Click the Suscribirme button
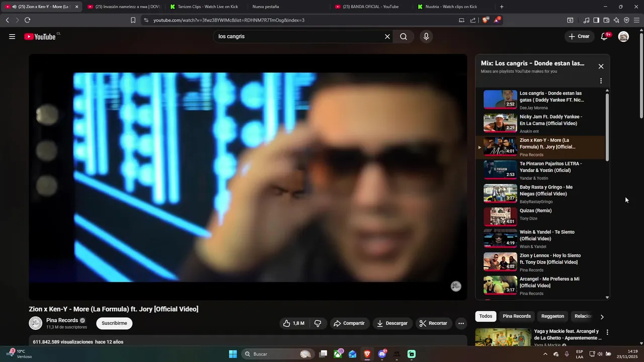The height and width of the screenshot is (362, 644). click(114, 323)
